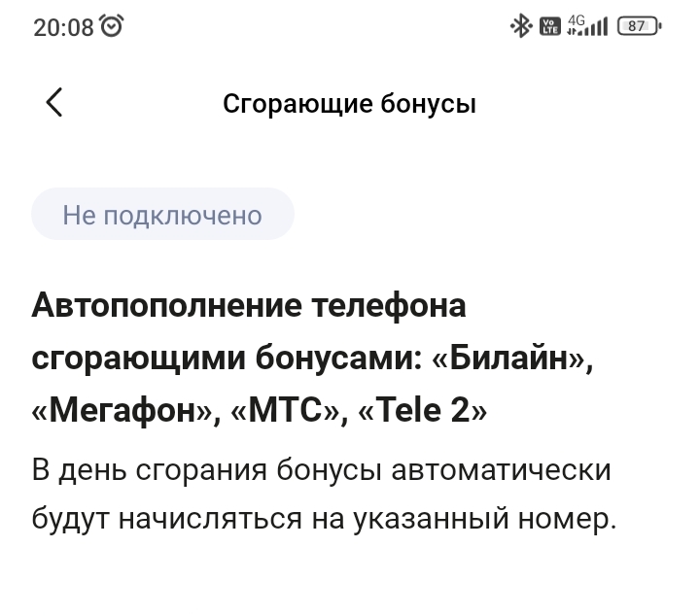This screenshot has width=700, height=616.
Task: Click the word «Автопополнение» in the heading
Action: pos(165,305)
